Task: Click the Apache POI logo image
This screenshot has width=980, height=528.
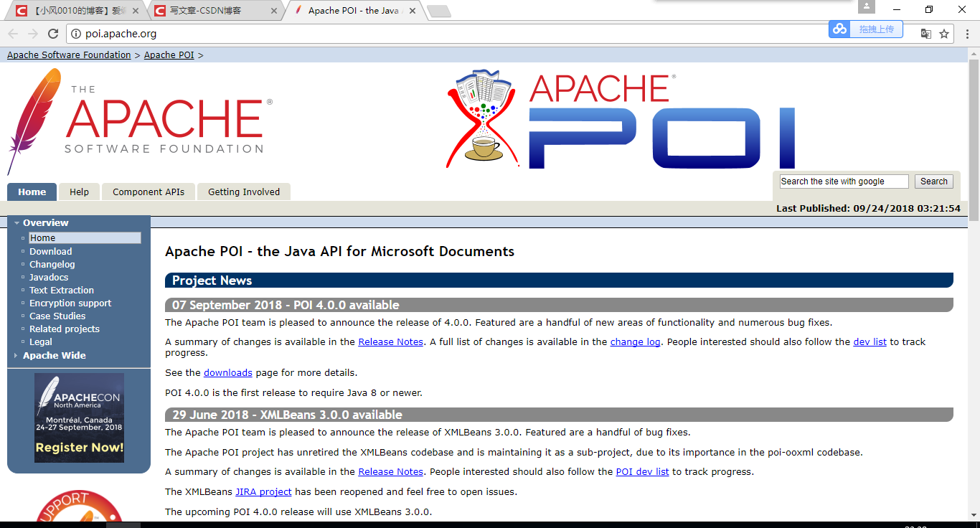Action: click(621, 119)
